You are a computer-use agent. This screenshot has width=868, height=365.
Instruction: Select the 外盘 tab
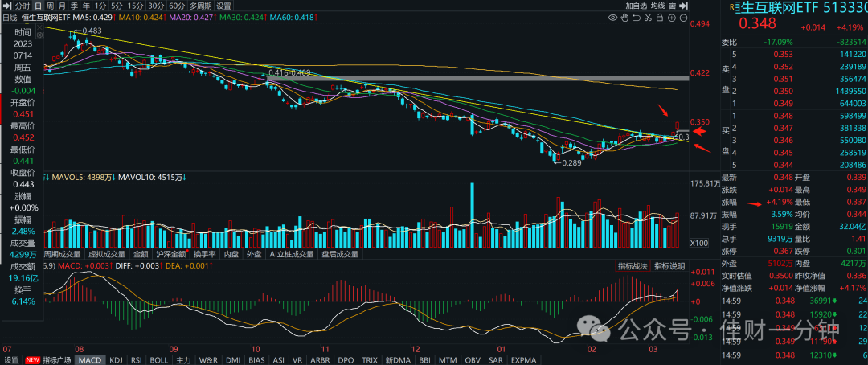254,254
